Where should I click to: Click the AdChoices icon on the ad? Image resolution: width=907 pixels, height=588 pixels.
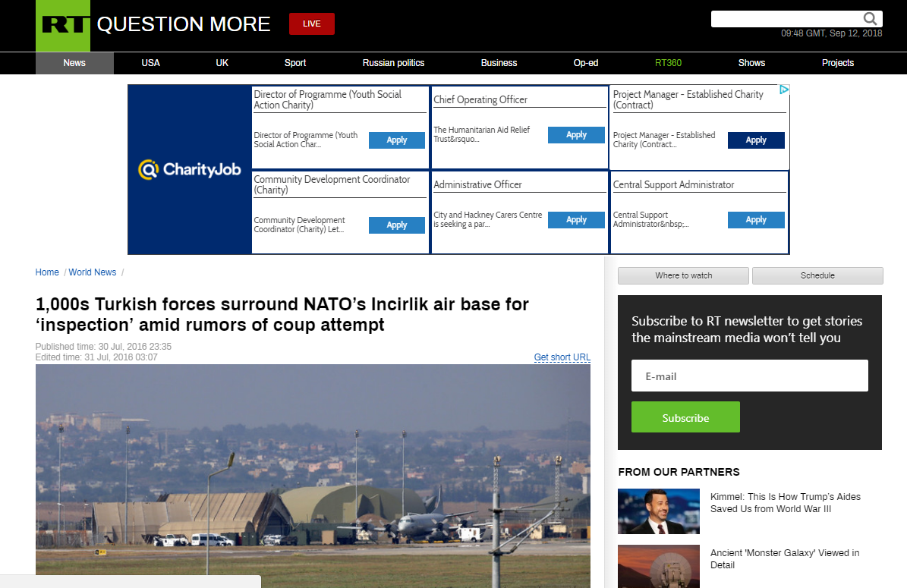pos(784,90)
